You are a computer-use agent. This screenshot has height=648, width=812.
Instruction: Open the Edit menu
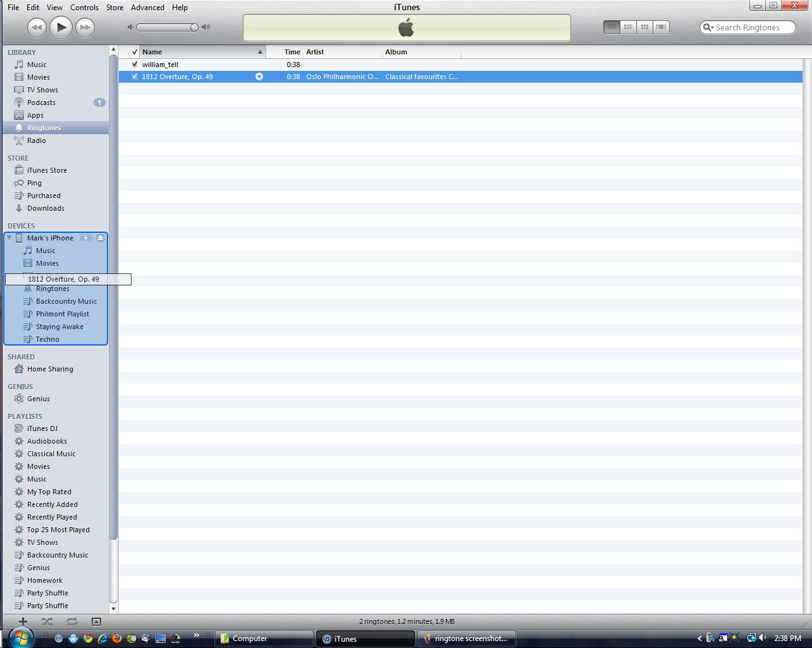(x=32, y=8)
